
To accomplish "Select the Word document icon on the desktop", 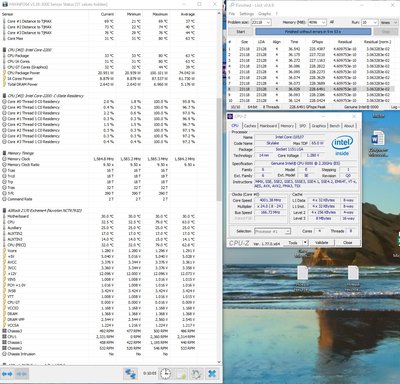I will (378, 139).
